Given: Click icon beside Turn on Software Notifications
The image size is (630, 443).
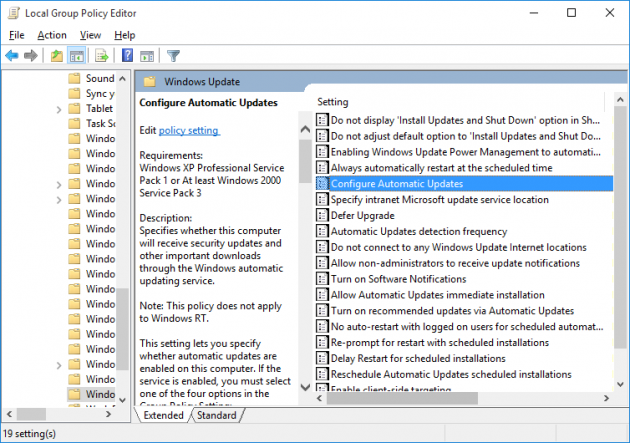Looking at the screenshot, I should tap(322, 279).
